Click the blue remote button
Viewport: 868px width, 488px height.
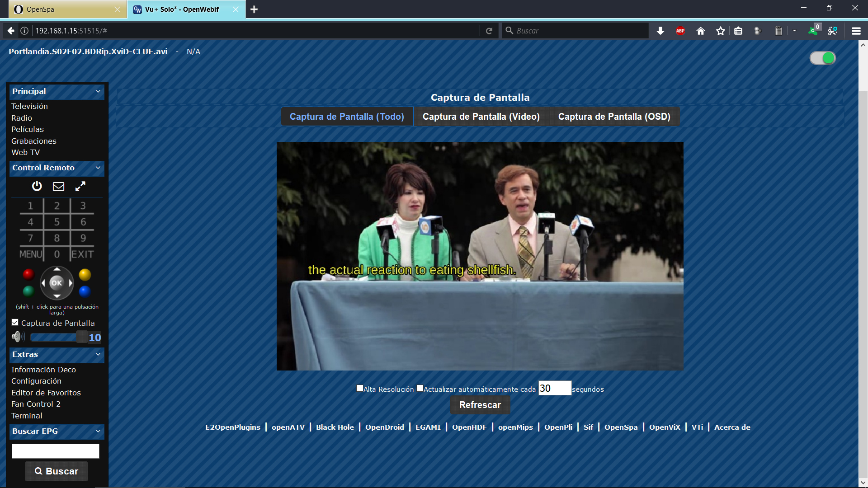point(85,291)
